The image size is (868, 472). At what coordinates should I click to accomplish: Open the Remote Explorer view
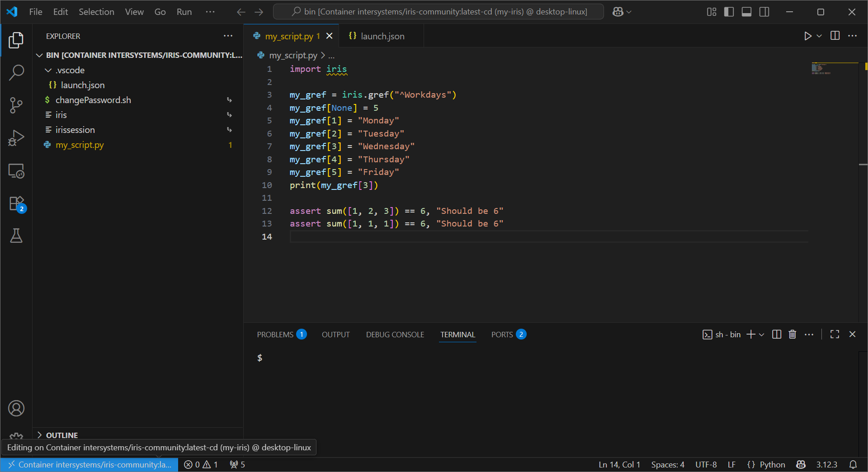(x=16, y=171)
